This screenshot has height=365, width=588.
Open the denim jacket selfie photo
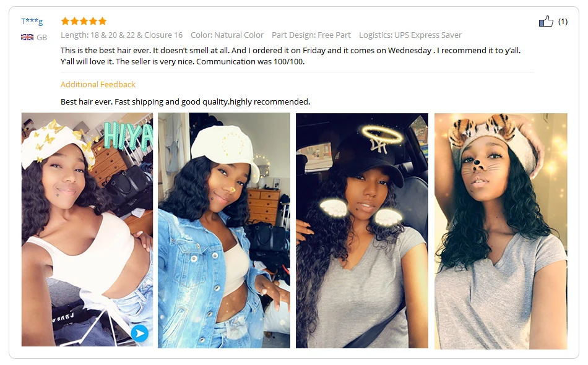coord(224,231)
